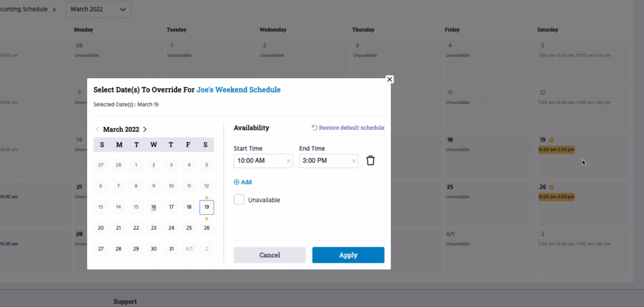The width and height of the screenshot is (644, 307).
Task: Click the highlighted 10:00 am-3:00 pm slot on the 26th
Action: pos(556,196)
